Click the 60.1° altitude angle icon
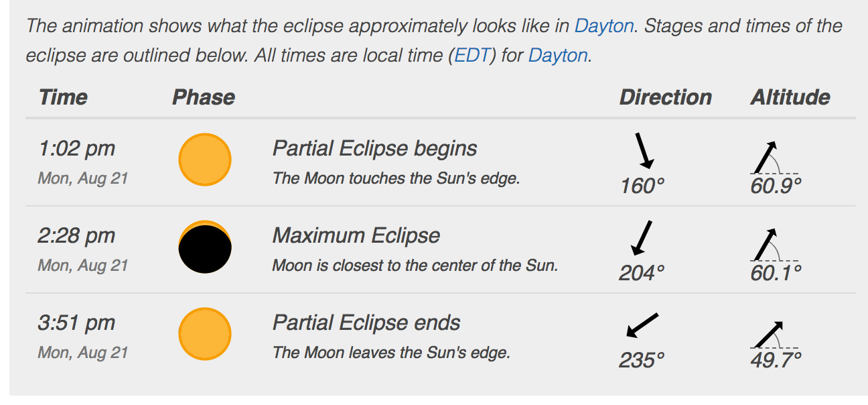This screenshot has width=868, height=405. pos(774,245)
